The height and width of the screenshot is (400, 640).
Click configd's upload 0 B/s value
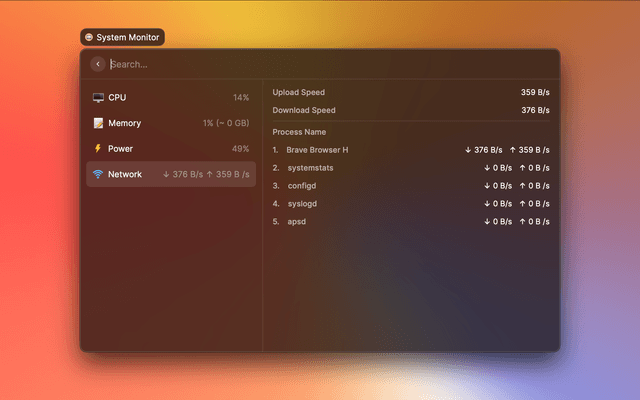click(x=534, y=186)
